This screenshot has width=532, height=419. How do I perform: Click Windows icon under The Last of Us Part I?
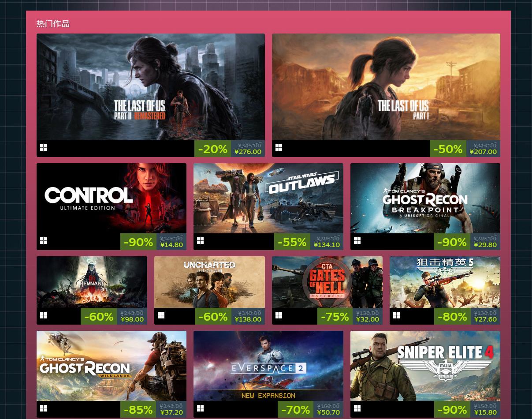[279, 148]
